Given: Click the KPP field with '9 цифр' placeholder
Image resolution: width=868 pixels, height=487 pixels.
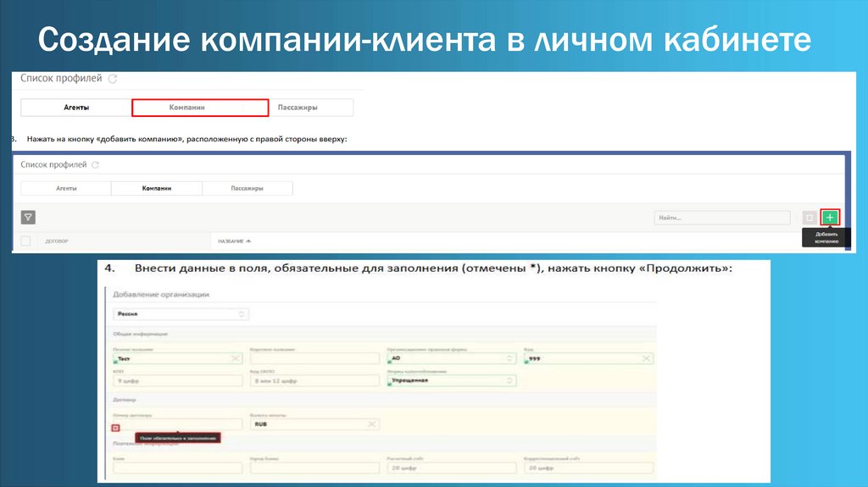Looking at the screenshot, I should [178, 381].
